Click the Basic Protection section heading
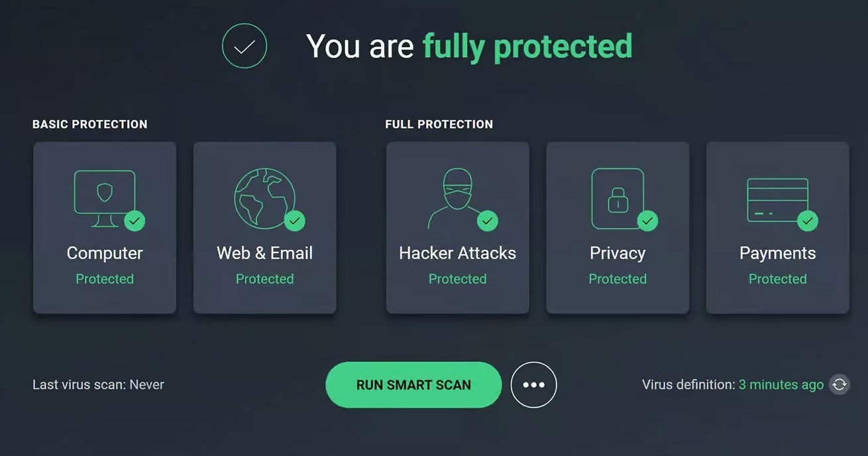Viewport: 868px width, 456px height. tap(89, 124)
